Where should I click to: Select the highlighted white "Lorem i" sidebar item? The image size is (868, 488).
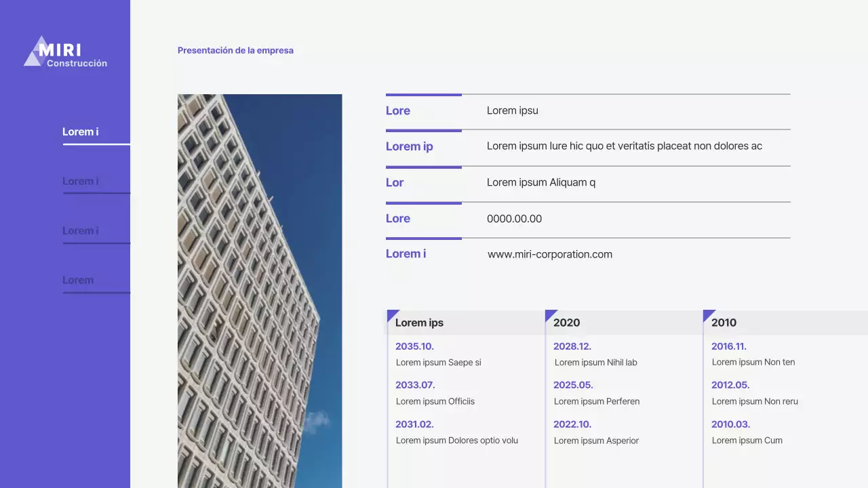coord(81,132)
